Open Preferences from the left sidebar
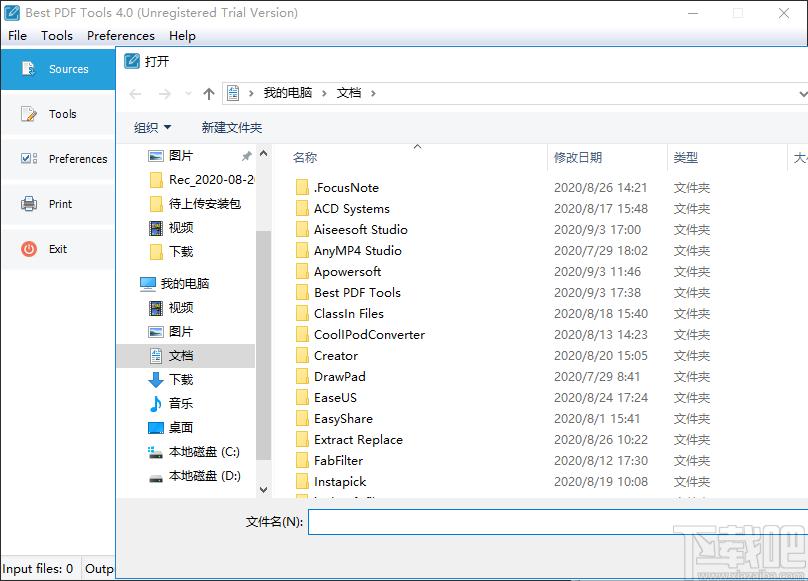The height and width of the screenshot is (581, 808). point(58,159)
